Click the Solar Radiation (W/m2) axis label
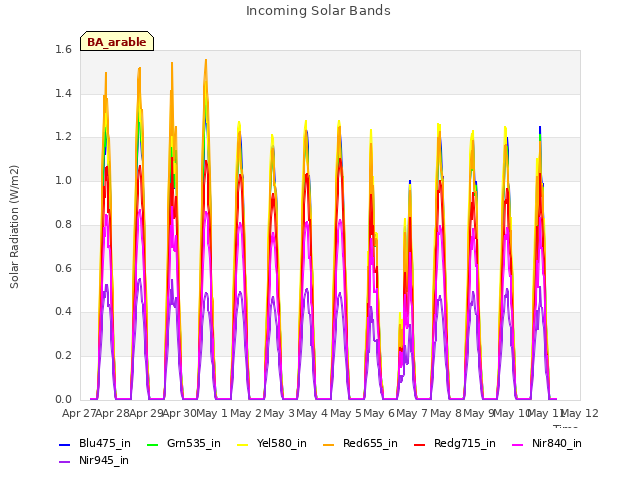 [x=14, y=227]
